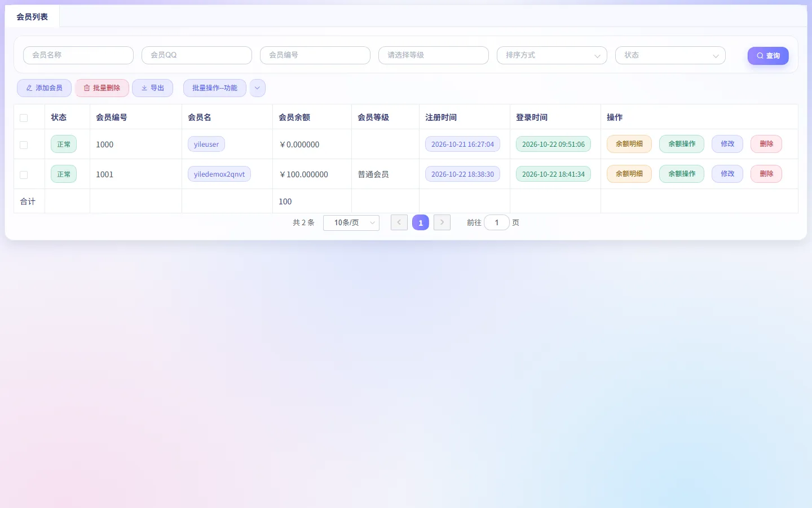The image size is (812, 508).
Task: Focus the 会员名称 search field
Action: [x=78, y=55]
